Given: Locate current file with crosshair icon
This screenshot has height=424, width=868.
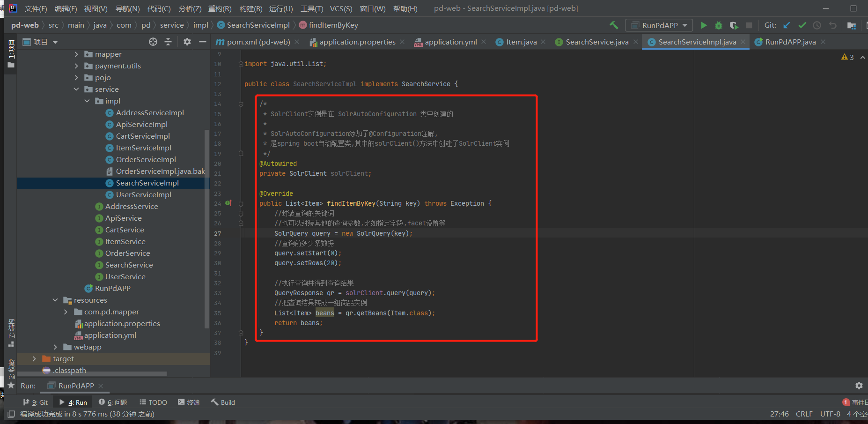Looking at the screenshot, I should click(153, 42).
